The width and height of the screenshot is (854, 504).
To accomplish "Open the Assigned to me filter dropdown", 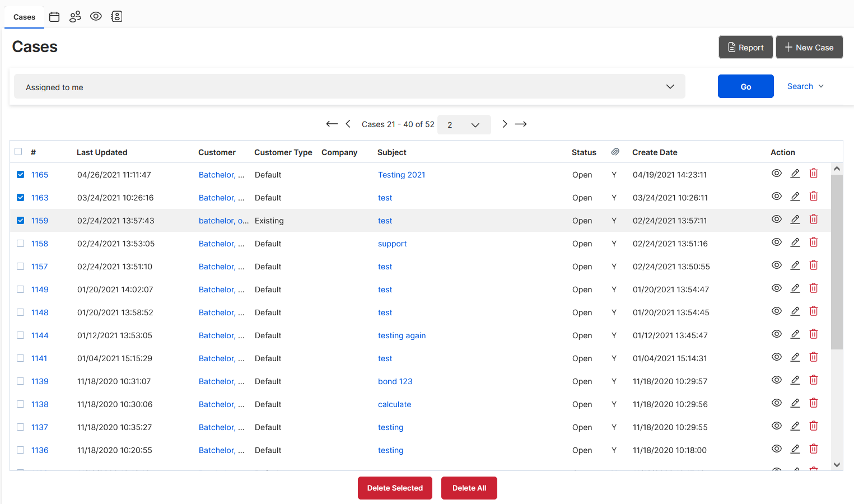I will pyautogui.click(x=349, y=86).
